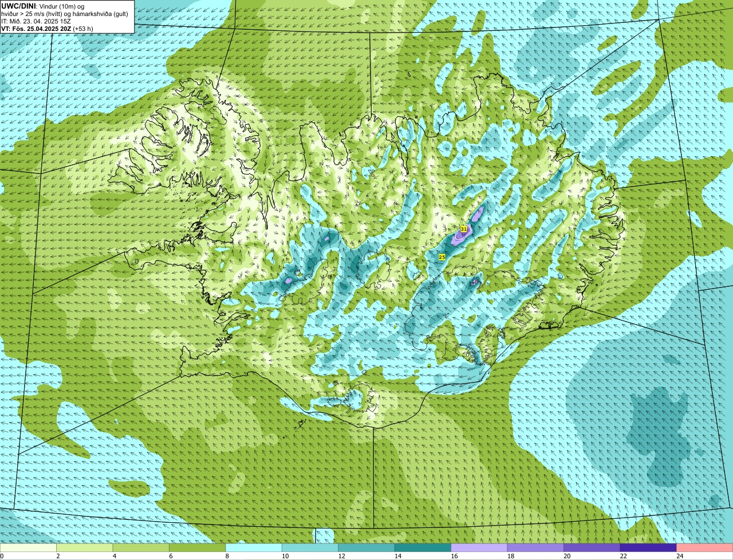The image size is (733, 560).
Task: Click the pale yellow 0–2 m/s legend swatch
Action: coord(29,547)
